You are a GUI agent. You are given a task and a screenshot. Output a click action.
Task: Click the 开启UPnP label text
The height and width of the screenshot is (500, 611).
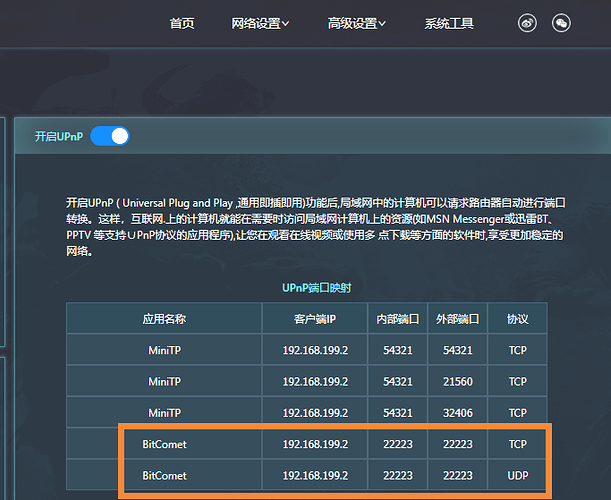[x=59, y=136]
